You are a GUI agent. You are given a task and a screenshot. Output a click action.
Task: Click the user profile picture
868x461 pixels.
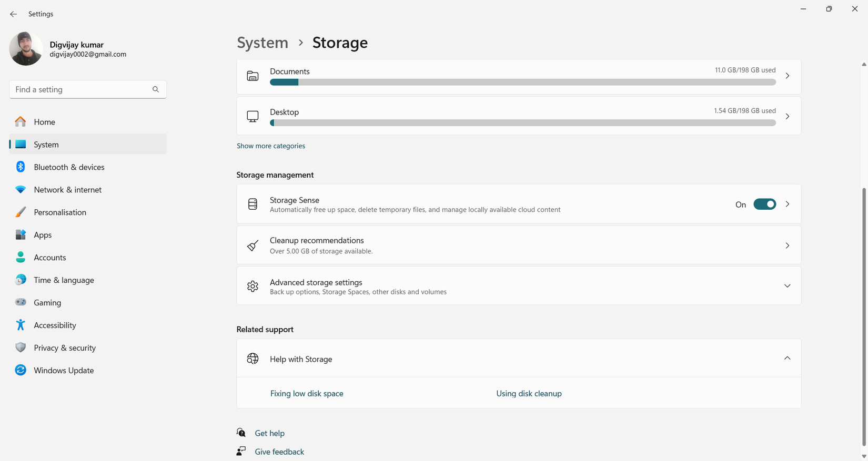(26, 49)
